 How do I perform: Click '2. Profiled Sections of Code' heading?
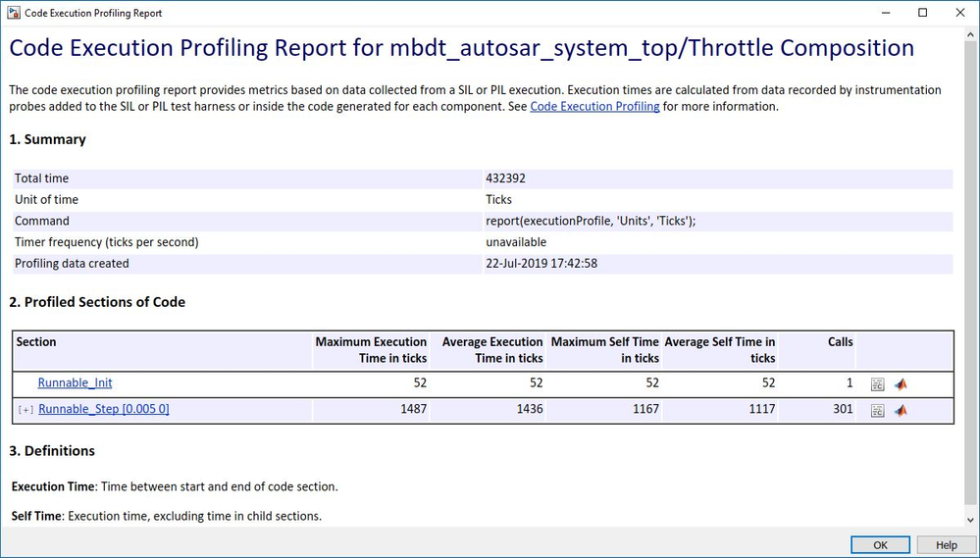97,302
